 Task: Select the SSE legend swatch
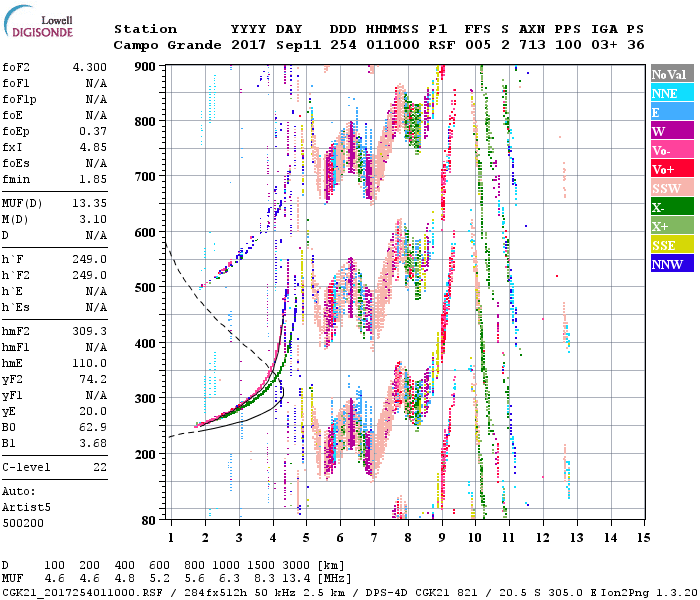pos(672,245)
